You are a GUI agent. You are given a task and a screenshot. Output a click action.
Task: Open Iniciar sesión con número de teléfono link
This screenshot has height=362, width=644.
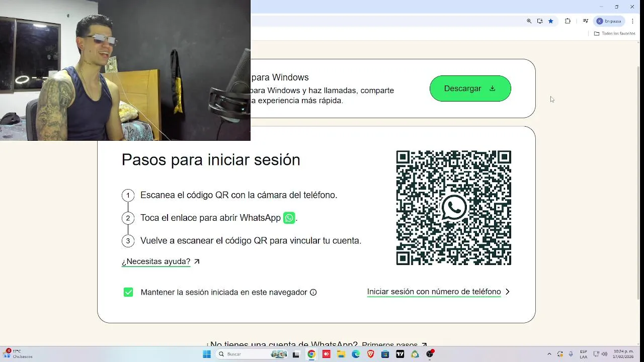click(434, 292)
